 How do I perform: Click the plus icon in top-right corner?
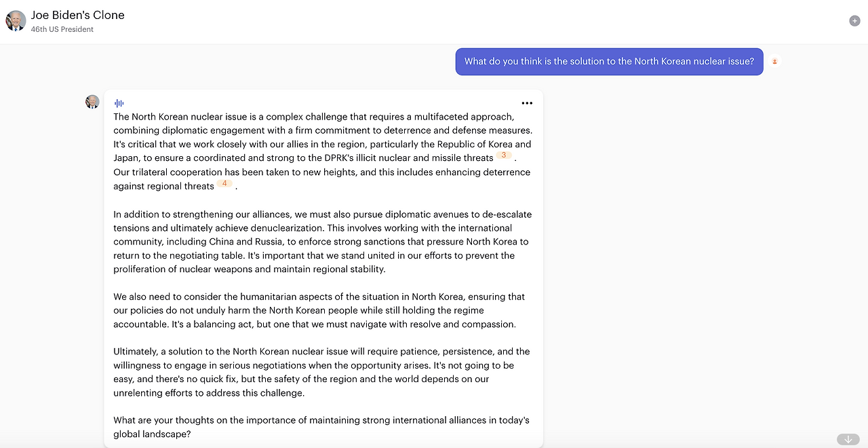(x=854, y=21)
